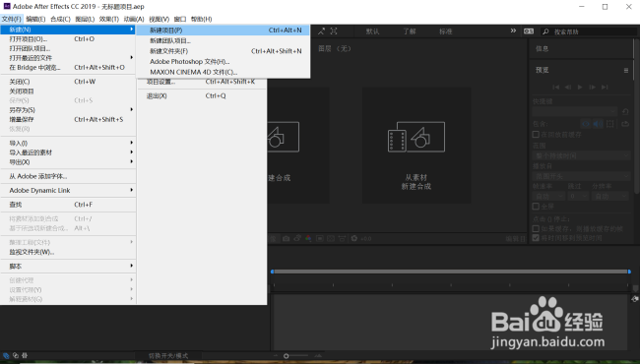640x364 pixels.
Task: Expand 脚本 submenu
Action: (x=68, y=267)
